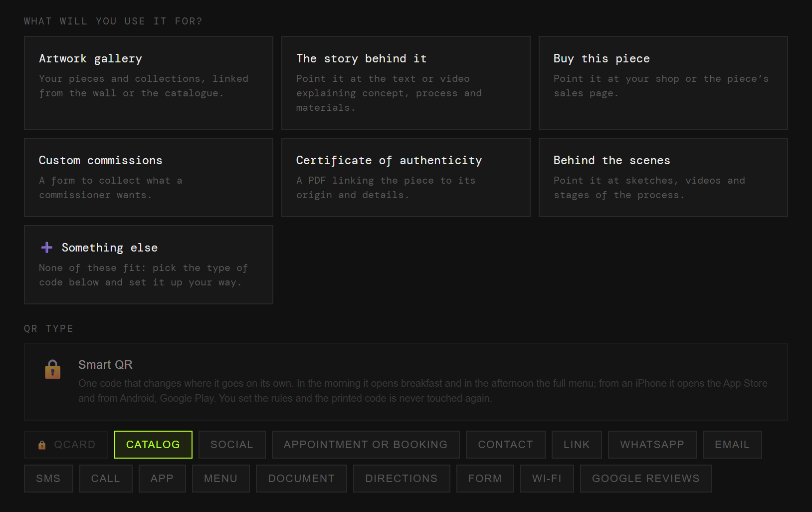Choose the SMS QR type

coord(48,479)
